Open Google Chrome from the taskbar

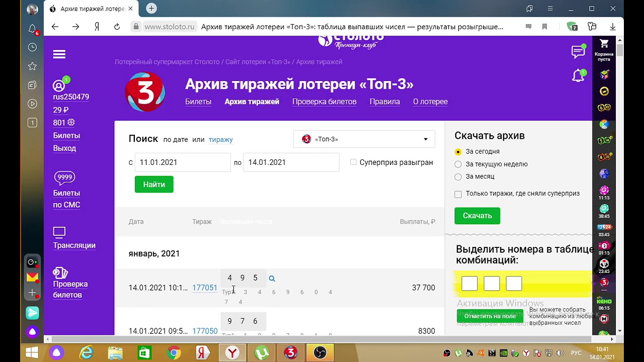click(x=174, y=353)
